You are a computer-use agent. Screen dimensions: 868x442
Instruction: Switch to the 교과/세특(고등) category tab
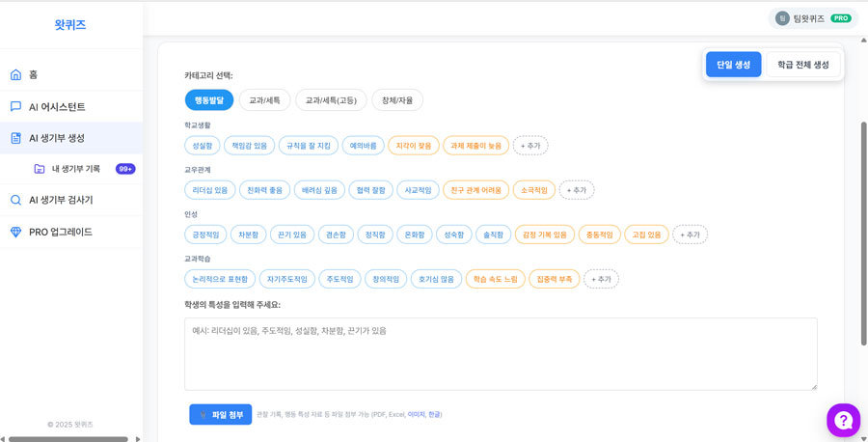(331, 100)
